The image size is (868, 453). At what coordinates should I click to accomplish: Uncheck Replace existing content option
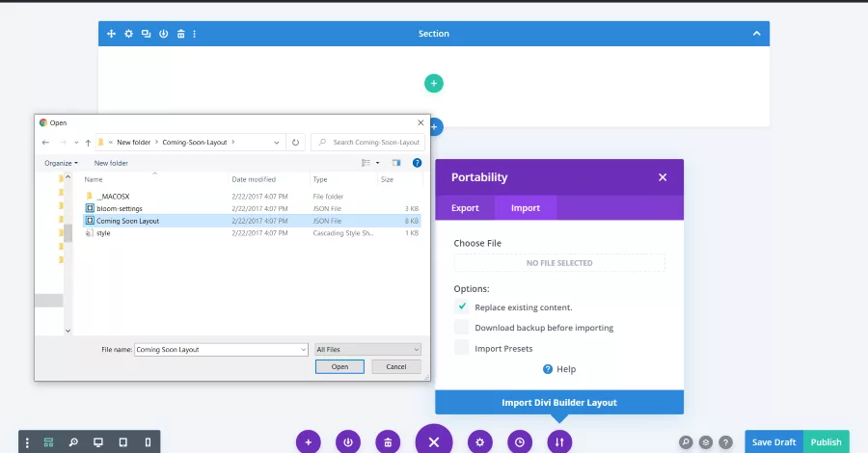(462, 306)
